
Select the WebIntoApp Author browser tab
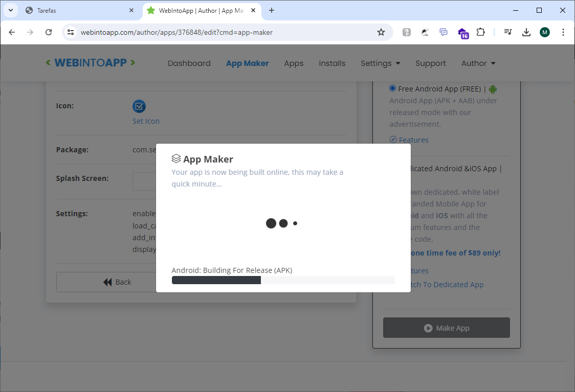tap(202, 11)
